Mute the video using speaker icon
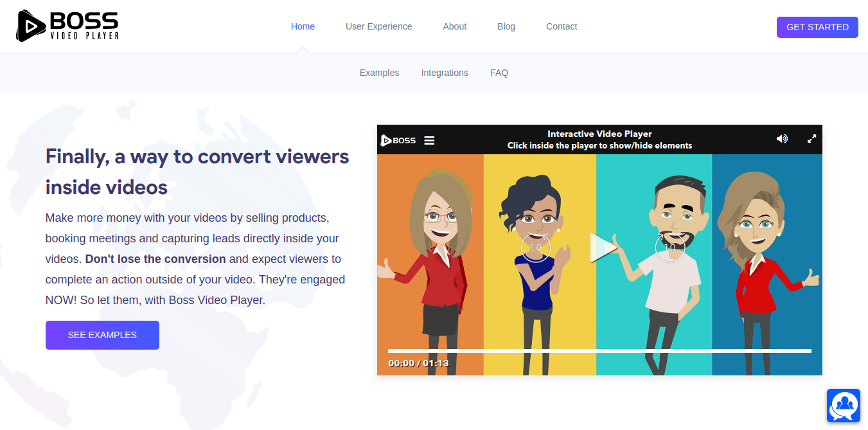 click(782, 139)
